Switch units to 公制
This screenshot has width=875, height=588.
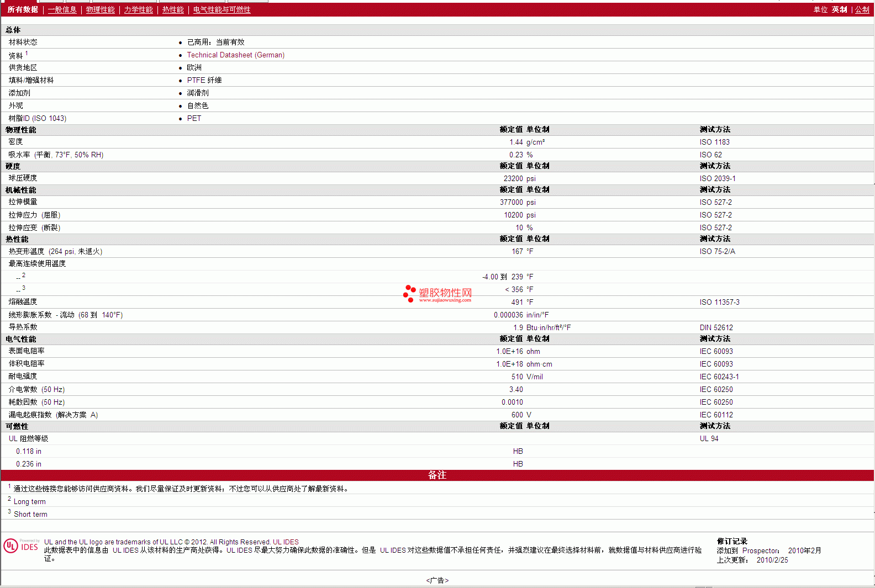click(862, 10)
